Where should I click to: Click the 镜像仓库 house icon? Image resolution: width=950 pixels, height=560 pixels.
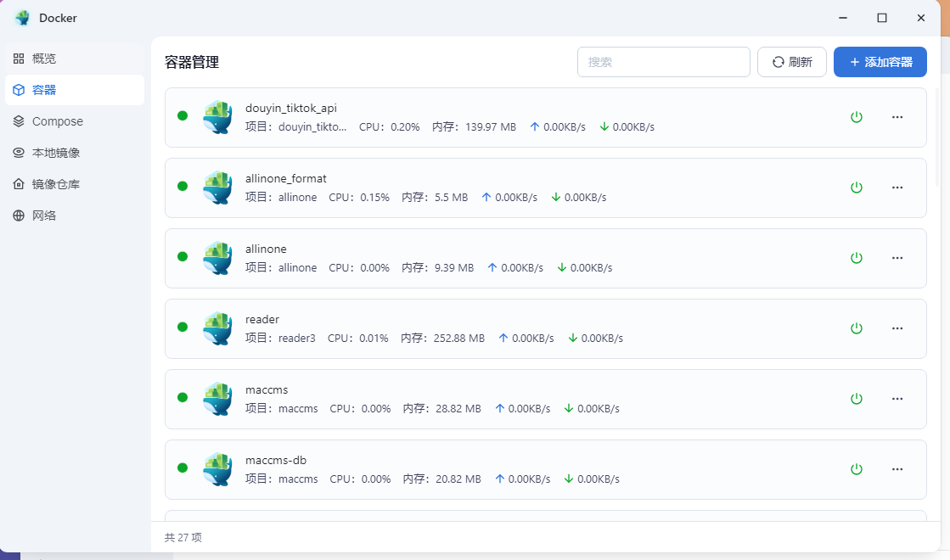click(x=19, y=184)
